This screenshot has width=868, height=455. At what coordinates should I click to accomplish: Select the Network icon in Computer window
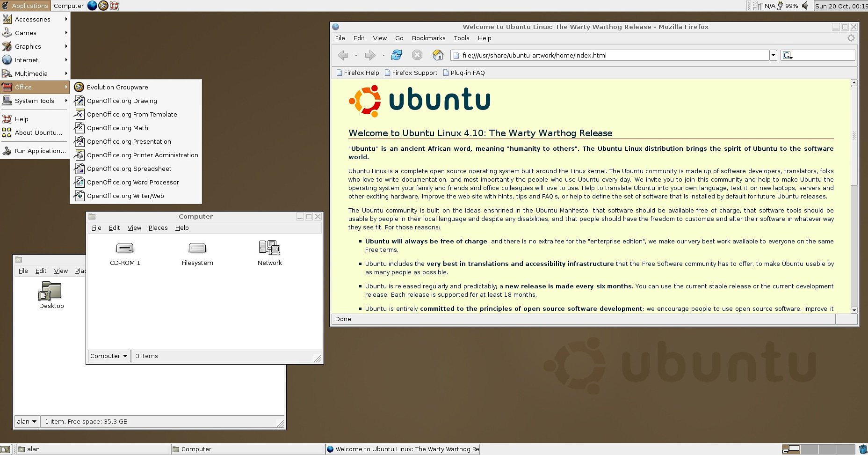click(270, 253)
